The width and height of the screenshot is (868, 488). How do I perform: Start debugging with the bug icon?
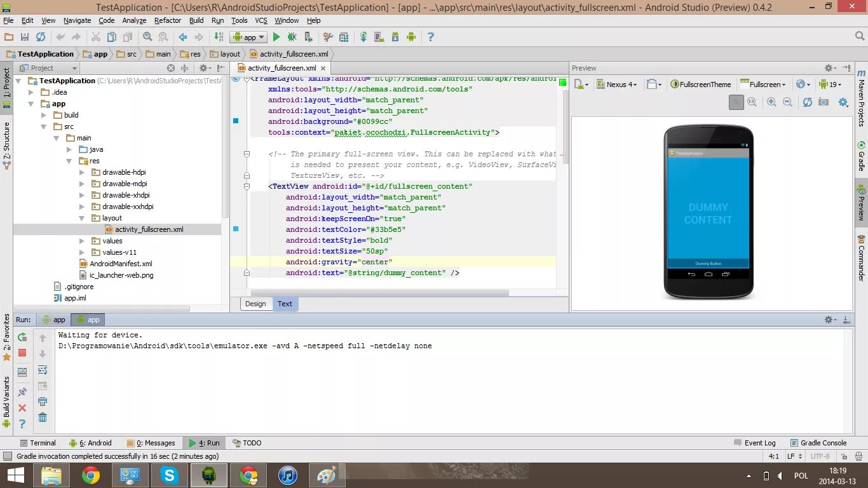(x=292, y=37)
